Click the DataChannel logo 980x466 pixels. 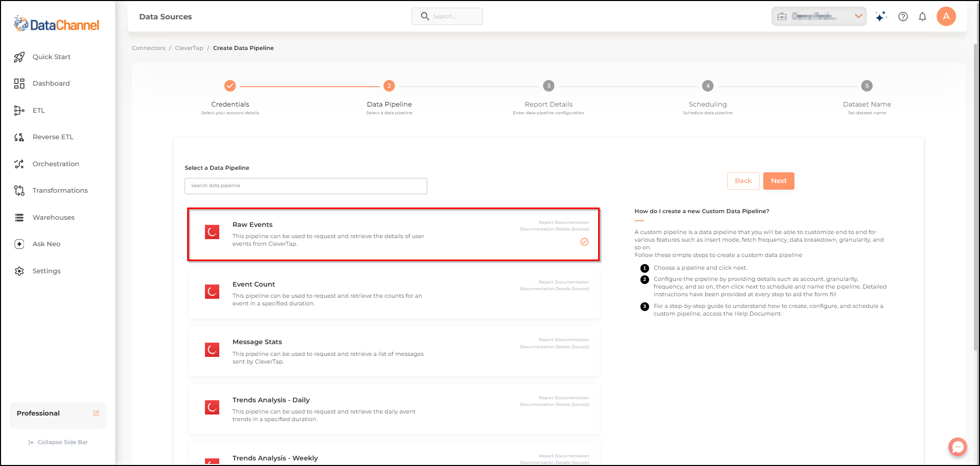57,24
